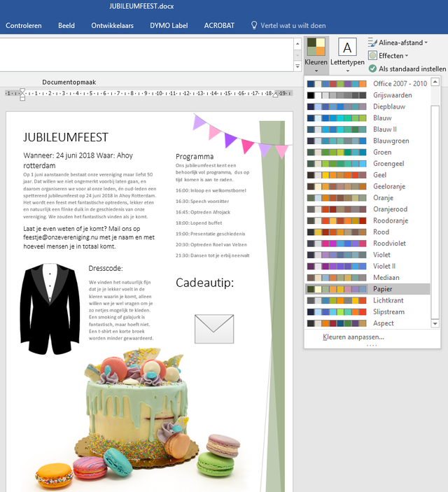This screenshot has height=492, width=448.
Task: Choose the Aspect color scheme
Action: tap(367, 323)
